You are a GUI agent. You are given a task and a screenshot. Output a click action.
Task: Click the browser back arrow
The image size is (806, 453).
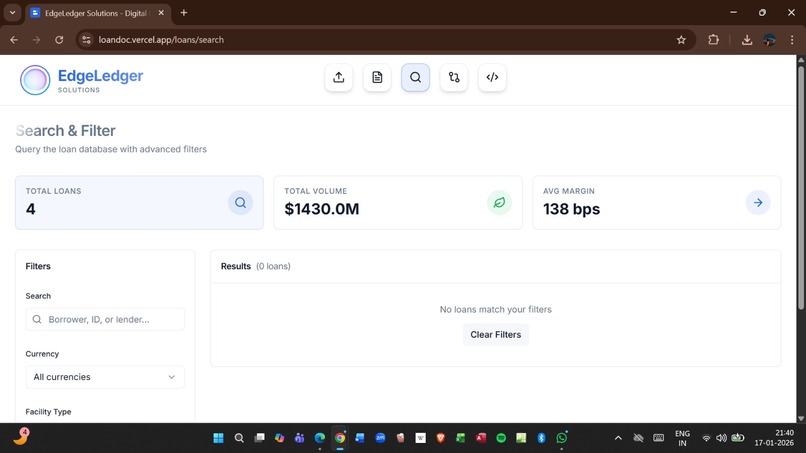click(14, 40)
